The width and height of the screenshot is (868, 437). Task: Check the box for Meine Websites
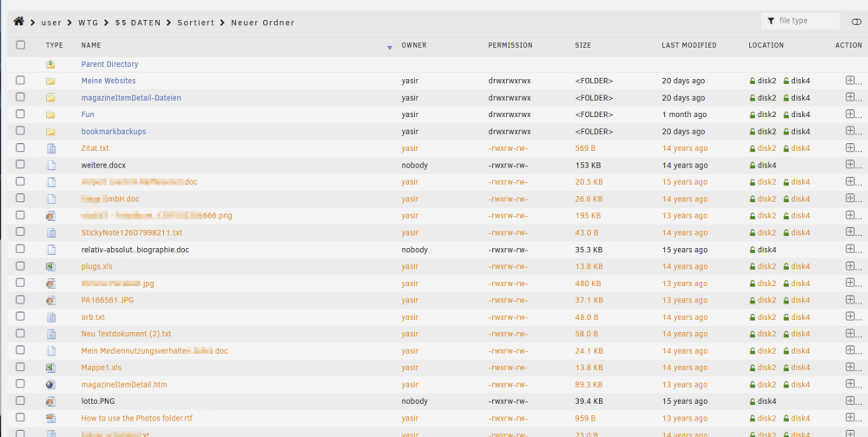point(21,81)
